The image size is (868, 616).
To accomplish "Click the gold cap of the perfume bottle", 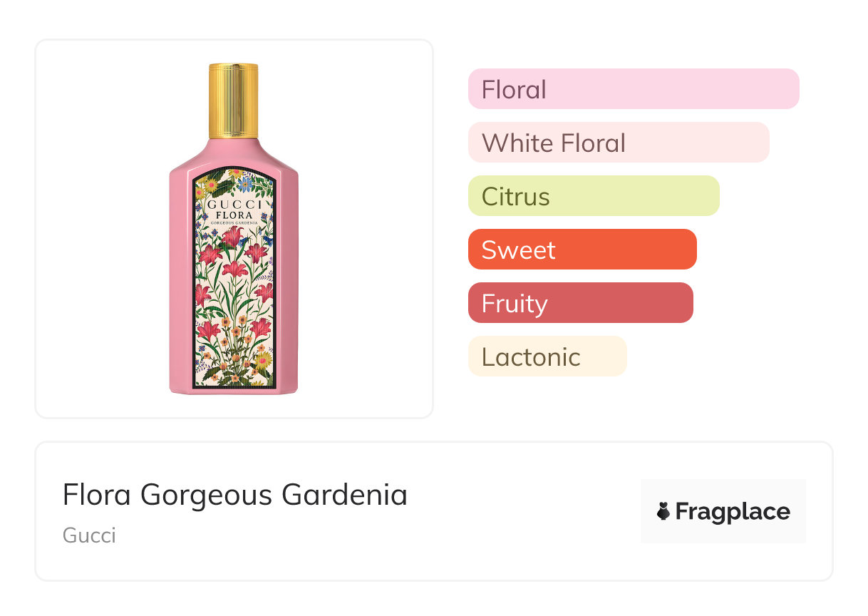I will coord(233,100).
